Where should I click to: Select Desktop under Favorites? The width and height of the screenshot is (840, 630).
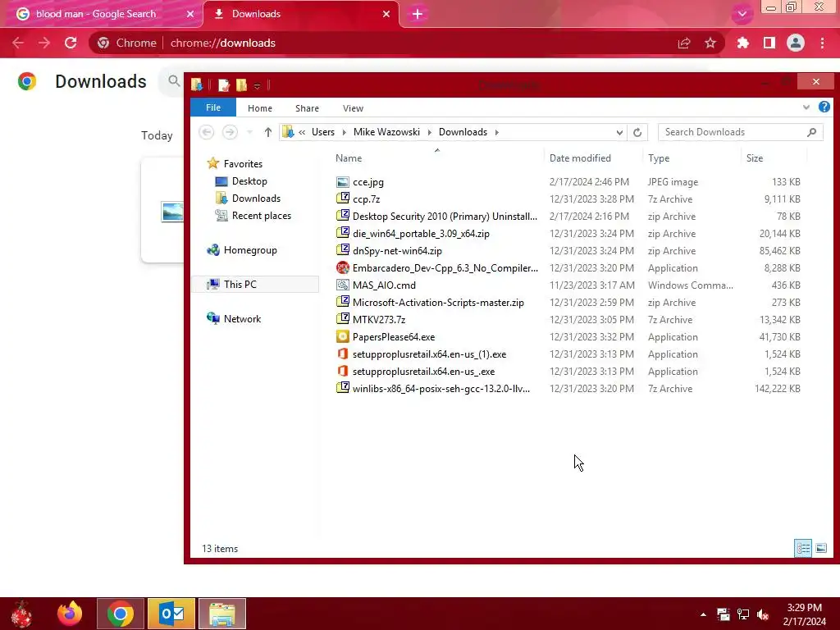click(x=249, y=181)
